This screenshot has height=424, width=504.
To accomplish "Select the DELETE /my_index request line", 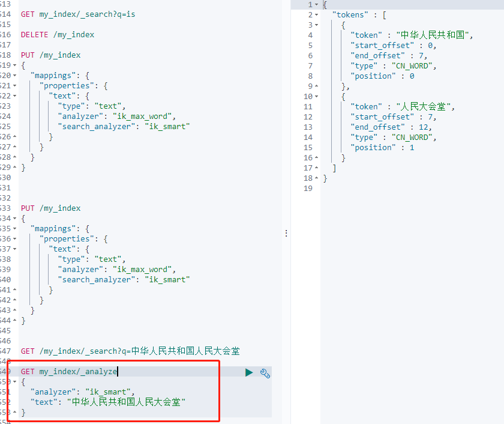I will click(x=58, y=35).
